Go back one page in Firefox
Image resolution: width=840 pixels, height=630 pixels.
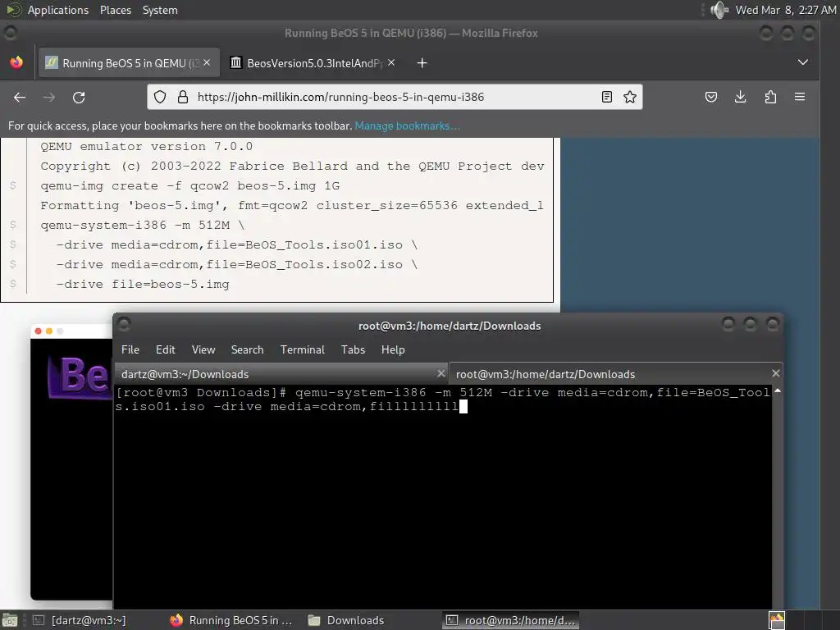click(20, 97)
